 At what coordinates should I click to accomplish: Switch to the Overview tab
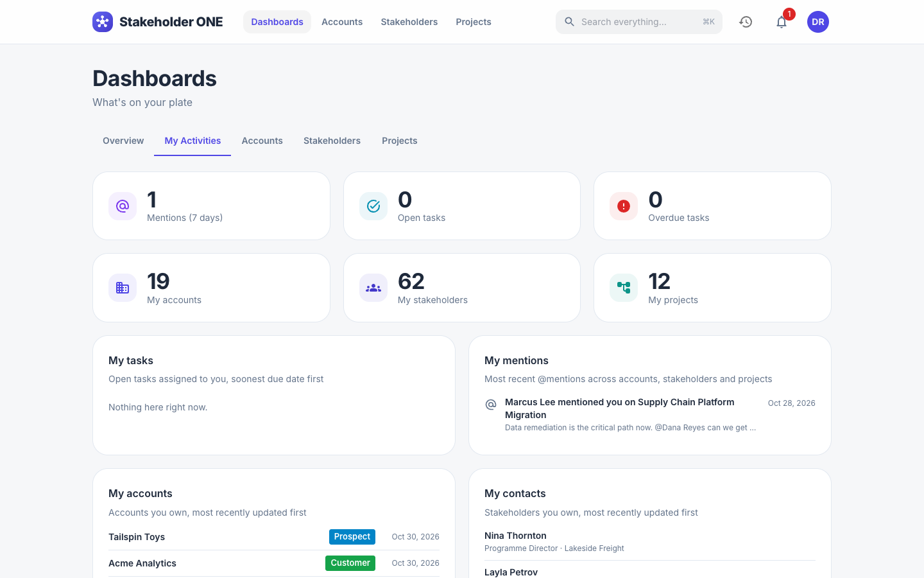click(x=123, y=141)
